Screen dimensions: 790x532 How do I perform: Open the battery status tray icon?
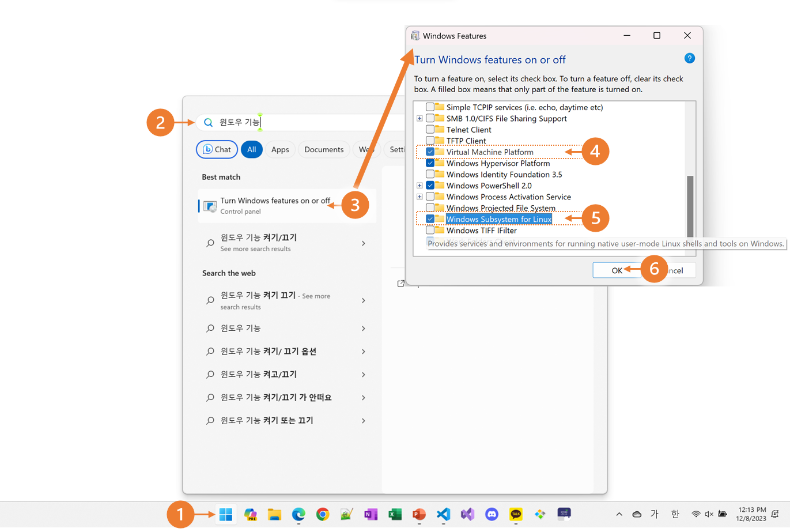point(723,514)
